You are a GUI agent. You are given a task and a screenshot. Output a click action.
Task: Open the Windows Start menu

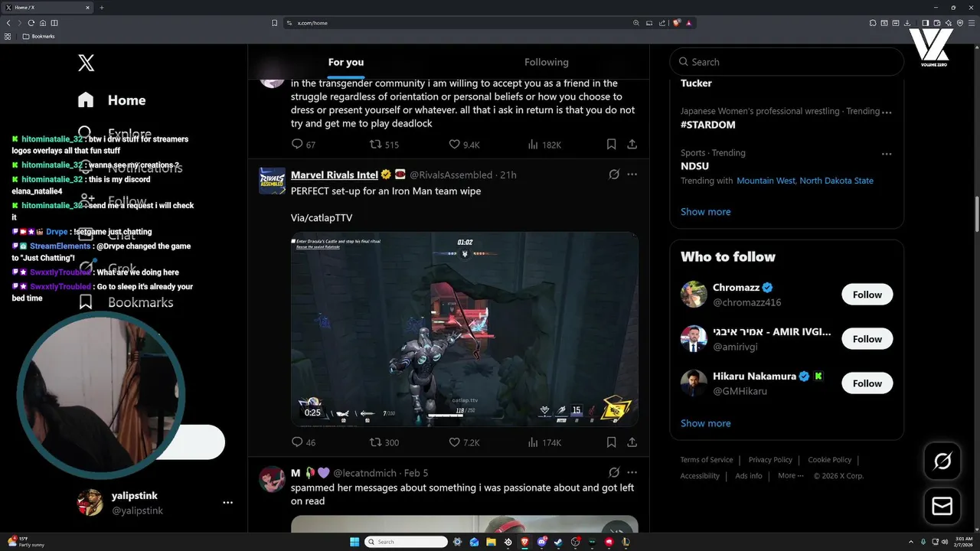tap(354, 542)
